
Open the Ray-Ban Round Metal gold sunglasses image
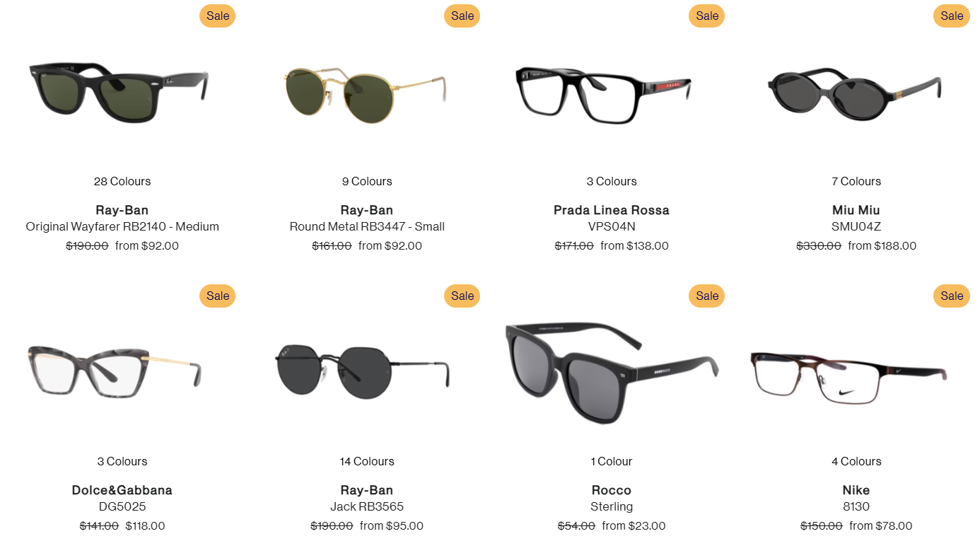click(x=366, y=94)
